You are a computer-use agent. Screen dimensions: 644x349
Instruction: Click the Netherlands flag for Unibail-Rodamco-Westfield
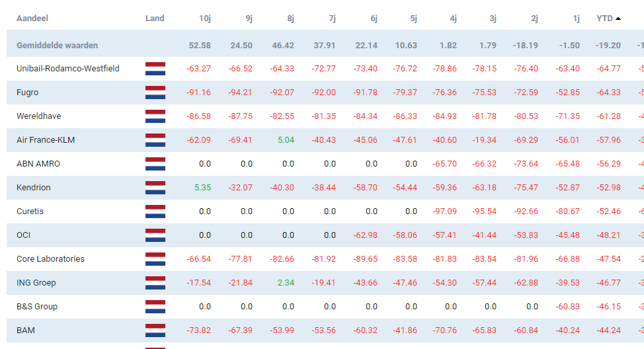point(155,69)
